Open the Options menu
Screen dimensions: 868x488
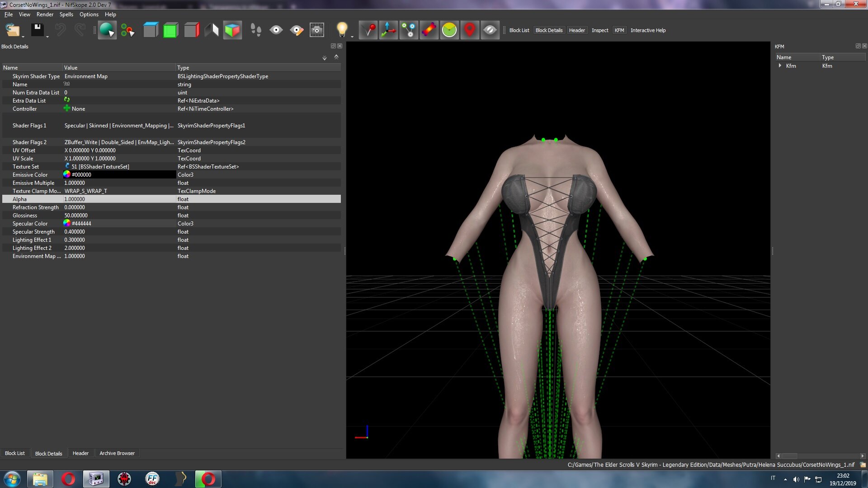tap(89, 14)
